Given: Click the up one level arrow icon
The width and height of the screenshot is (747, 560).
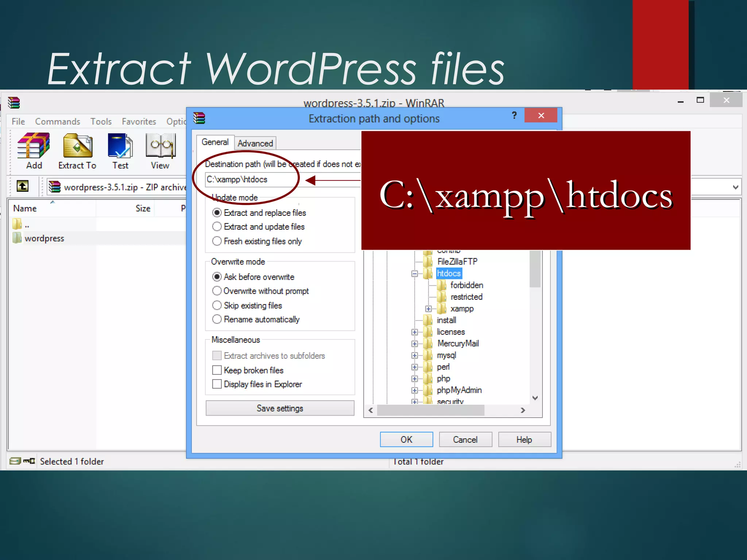Looking at the screenshot, I should (x=23, y=186).
